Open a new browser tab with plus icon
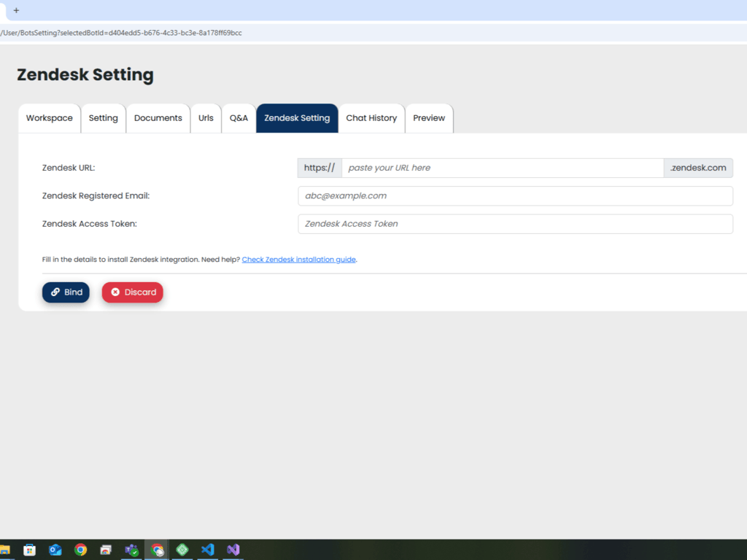Viewport: 747px width, 560px height. tap(16, 10)
